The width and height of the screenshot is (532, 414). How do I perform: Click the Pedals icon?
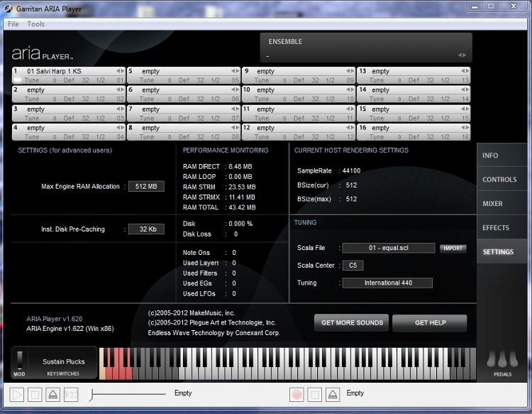click(x=502, y=359)
